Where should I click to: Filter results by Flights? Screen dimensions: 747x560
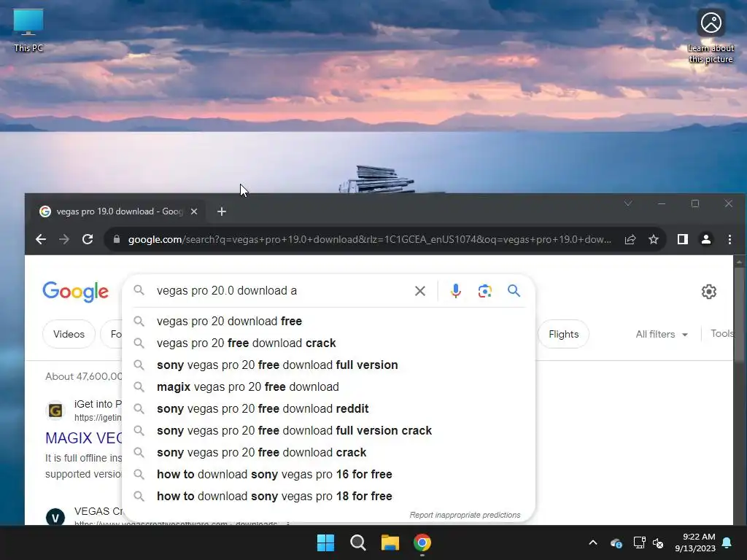click(x=564, y=334)
